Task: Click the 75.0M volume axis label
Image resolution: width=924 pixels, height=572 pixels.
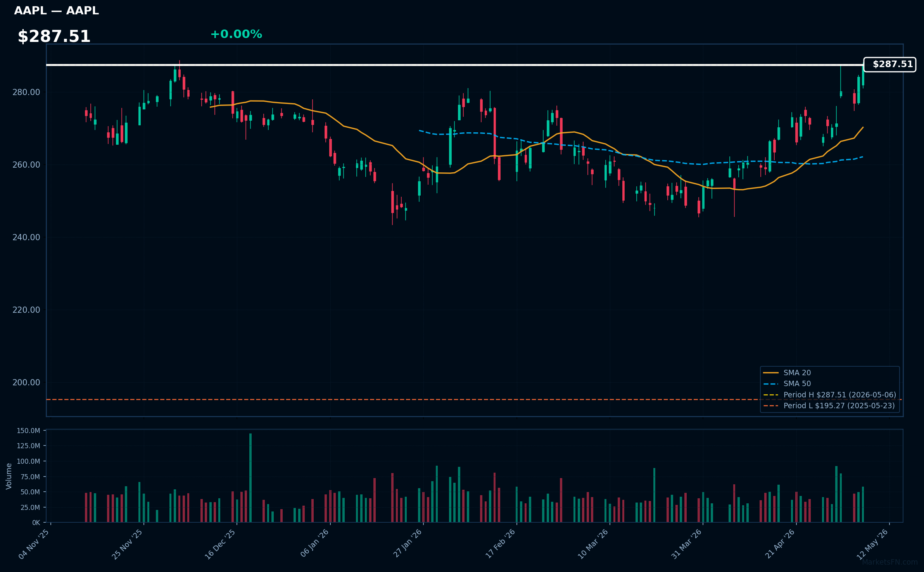Action: click(30, 477)
